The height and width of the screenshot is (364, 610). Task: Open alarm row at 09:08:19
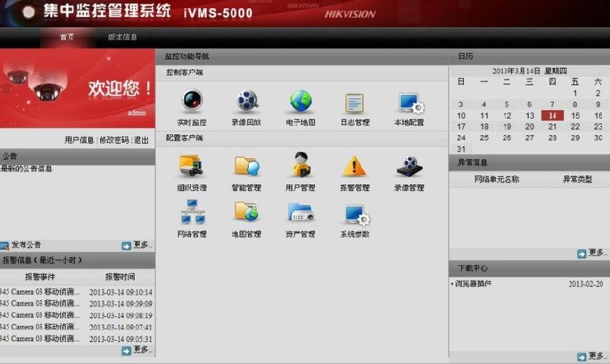pyautogui.click(x=76, y=315)
